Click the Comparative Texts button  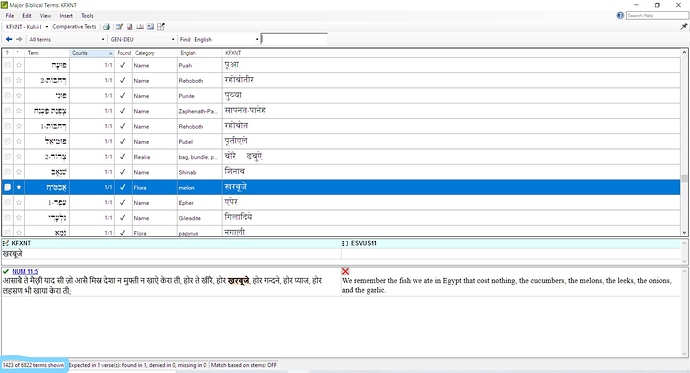tap(74, 27)
